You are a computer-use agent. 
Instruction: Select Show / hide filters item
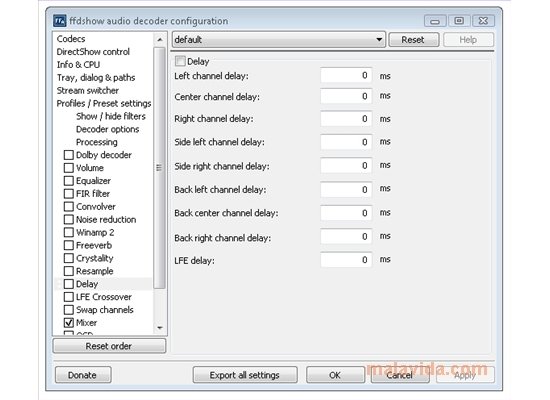[110, 116]
